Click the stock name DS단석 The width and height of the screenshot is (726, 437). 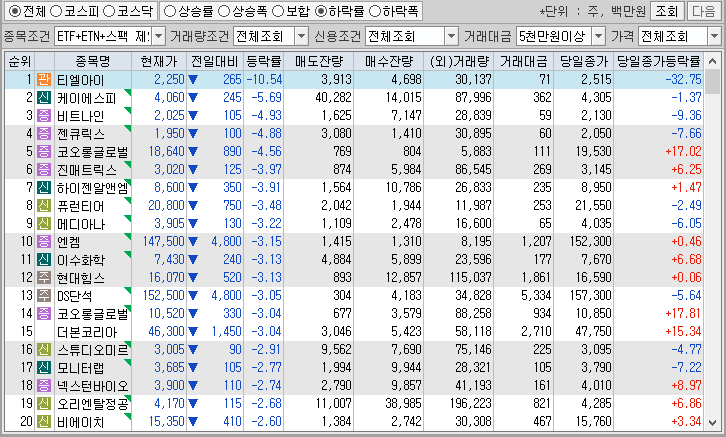pos(75,296)
